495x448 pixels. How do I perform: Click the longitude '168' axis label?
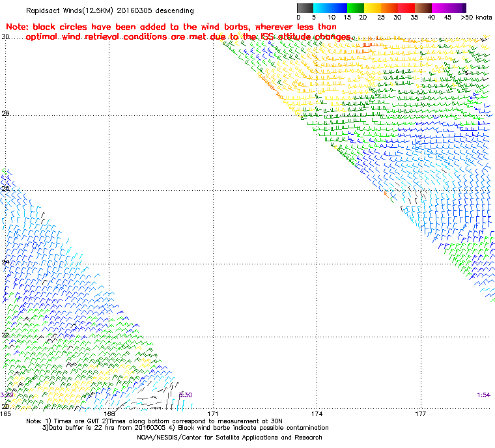(109, 413)
